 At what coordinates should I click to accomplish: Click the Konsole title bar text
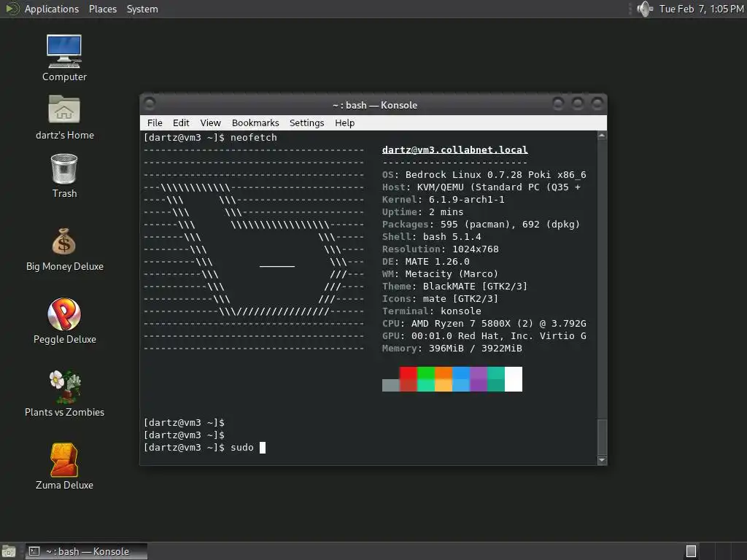point(375,105)
